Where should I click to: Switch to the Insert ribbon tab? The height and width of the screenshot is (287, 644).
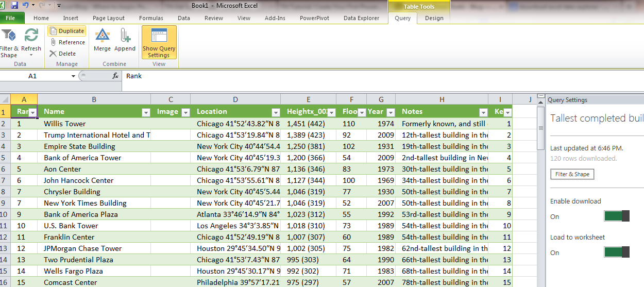pyautogui.click(x=71, y=18)
